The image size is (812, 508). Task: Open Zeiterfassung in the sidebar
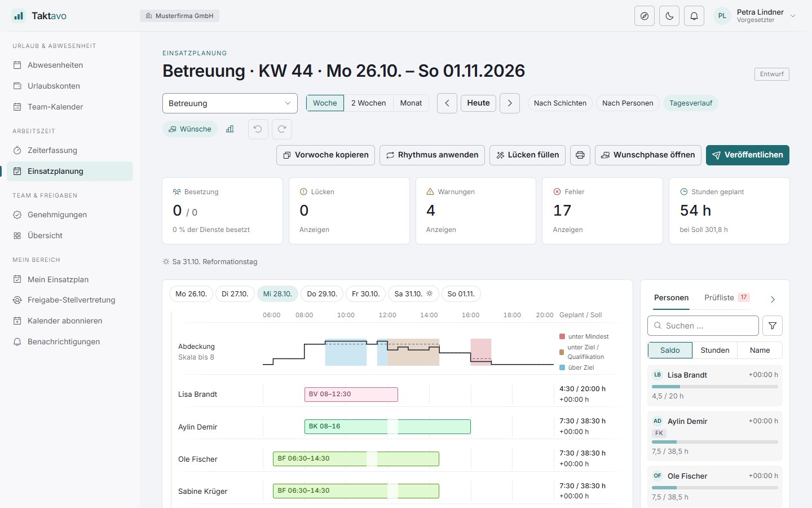point(70,151)
